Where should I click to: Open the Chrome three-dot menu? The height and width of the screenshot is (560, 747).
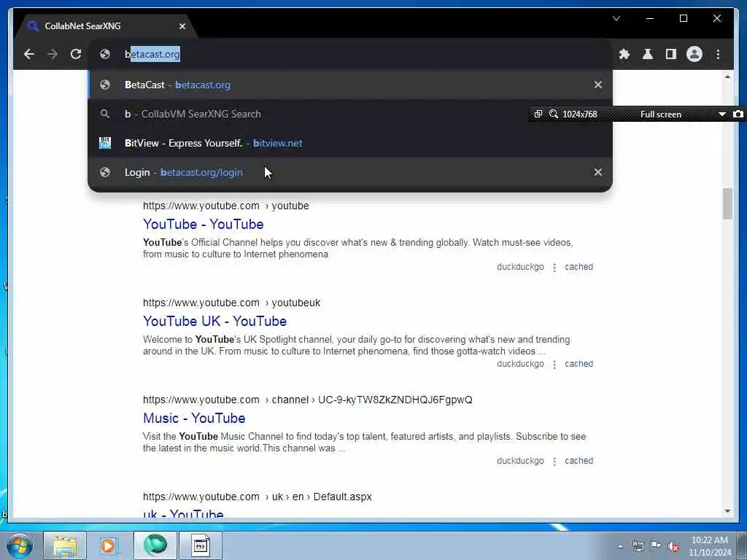point(718,54)
